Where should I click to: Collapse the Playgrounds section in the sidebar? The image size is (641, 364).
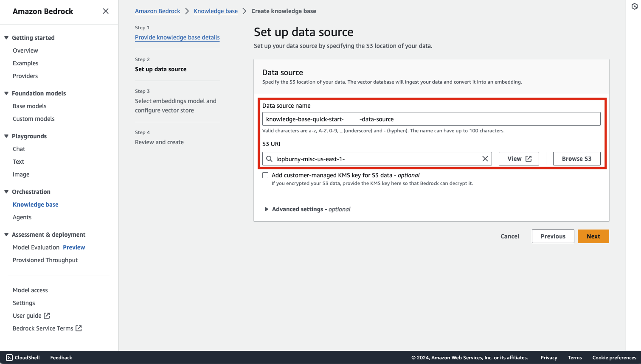(x=6, y=136)
